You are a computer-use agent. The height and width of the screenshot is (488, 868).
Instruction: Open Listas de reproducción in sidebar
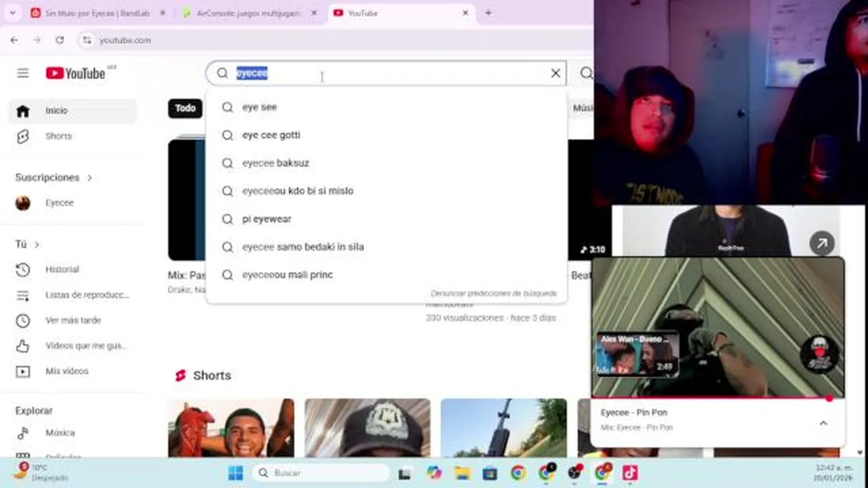point(73,295)
